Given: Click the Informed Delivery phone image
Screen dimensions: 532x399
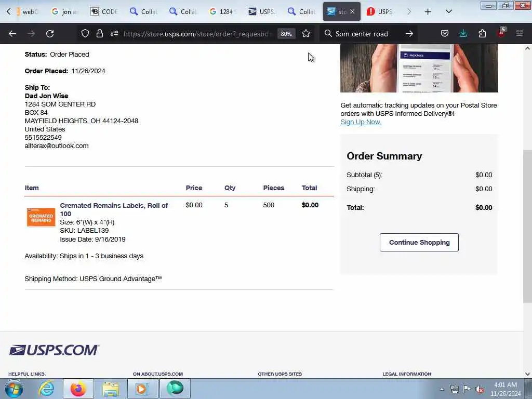Looking at the screenshot, I should point(419,68).
